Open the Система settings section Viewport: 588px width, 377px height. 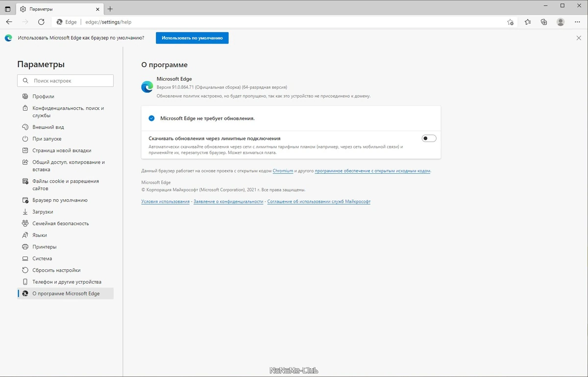tap(66, 259)
